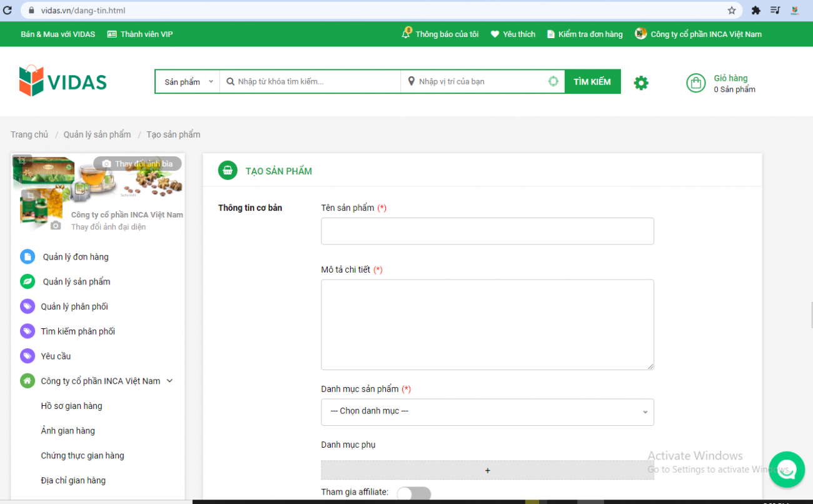Open the Sản phẩm search type dropdown
Viewport: 813px width, 504px height.
coord(188,82)
